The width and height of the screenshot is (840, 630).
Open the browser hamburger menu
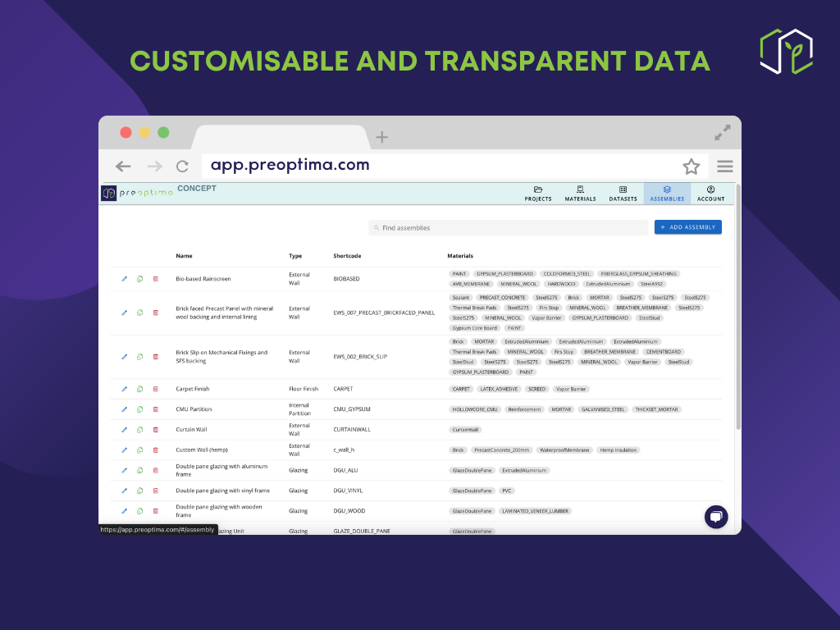(x=724, y=167)
